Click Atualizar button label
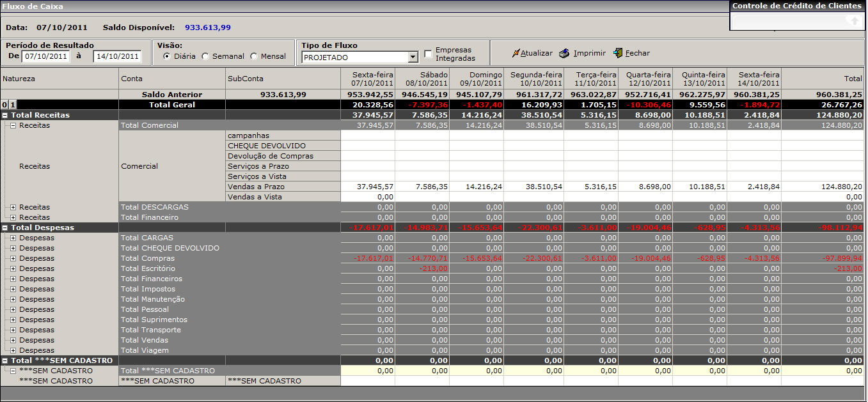The width and height of the screenshot is (868, 402). point(536,53)
